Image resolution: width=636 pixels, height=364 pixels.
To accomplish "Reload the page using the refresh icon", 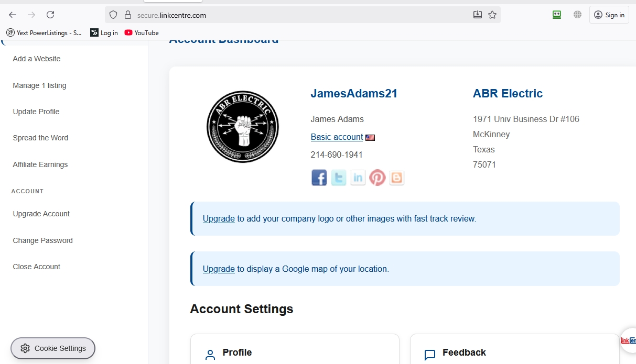I will 50,15.
